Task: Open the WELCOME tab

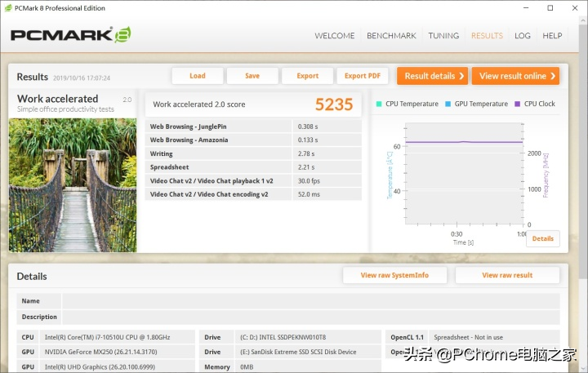Action: (x=335, y=36)
